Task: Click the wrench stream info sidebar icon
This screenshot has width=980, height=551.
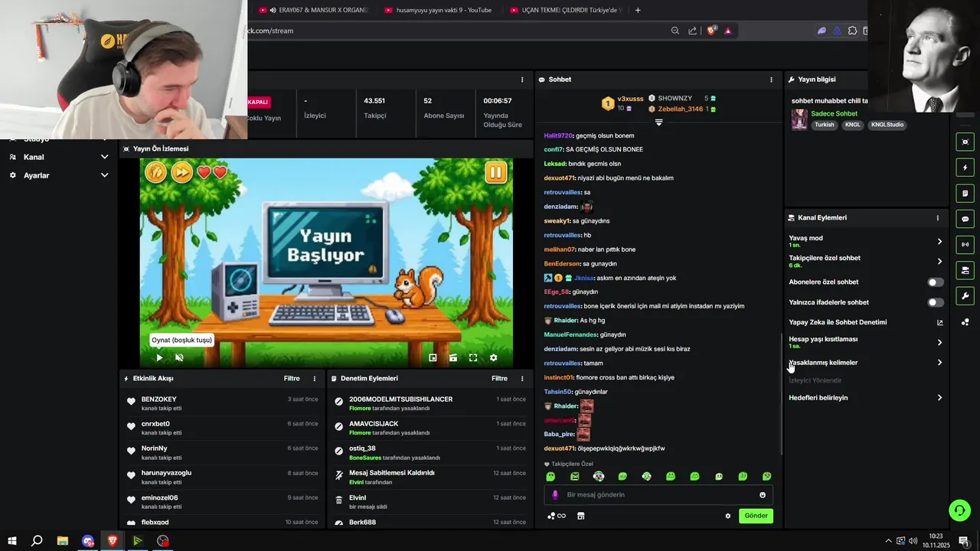Action: tap(965, 296)
